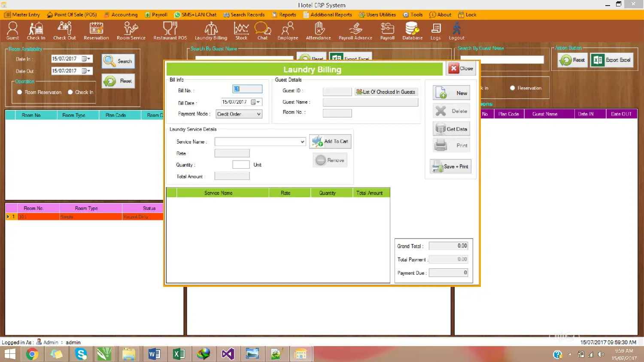This screenshot has width=644, height=362.
Task: Click the Search button in Room Availability
Action: tap(118, 61)
